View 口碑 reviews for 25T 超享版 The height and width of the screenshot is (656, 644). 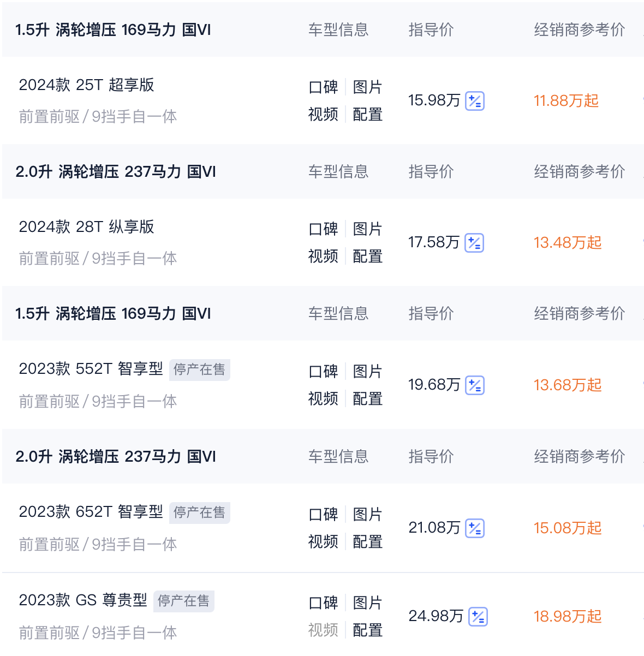pos(323,87)
